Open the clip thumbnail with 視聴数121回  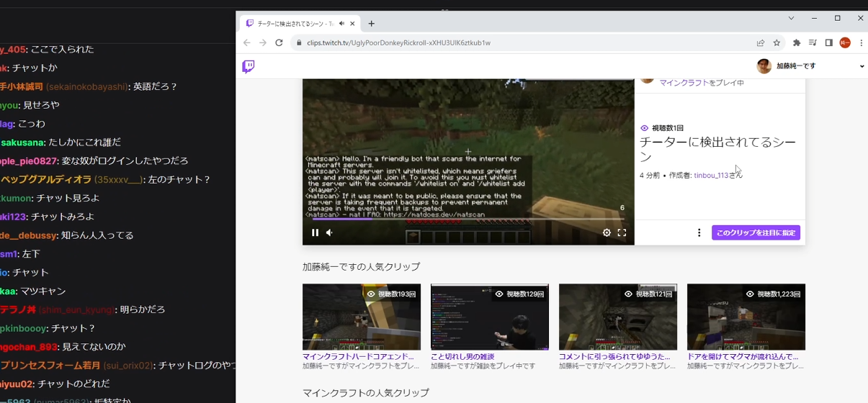pos(618,317)
